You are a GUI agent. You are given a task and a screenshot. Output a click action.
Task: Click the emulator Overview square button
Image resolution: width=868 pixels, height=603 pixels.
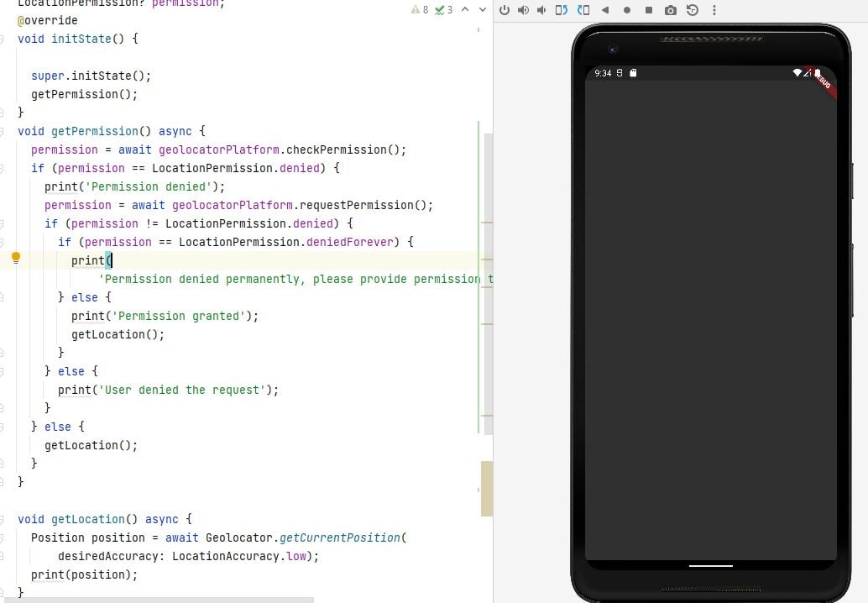coord(649,10)
